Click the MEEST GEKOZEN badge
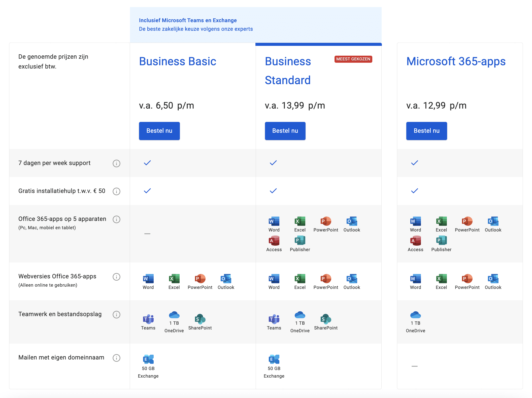This screenshot has height=398, width=532. click(x=353, y=59)
